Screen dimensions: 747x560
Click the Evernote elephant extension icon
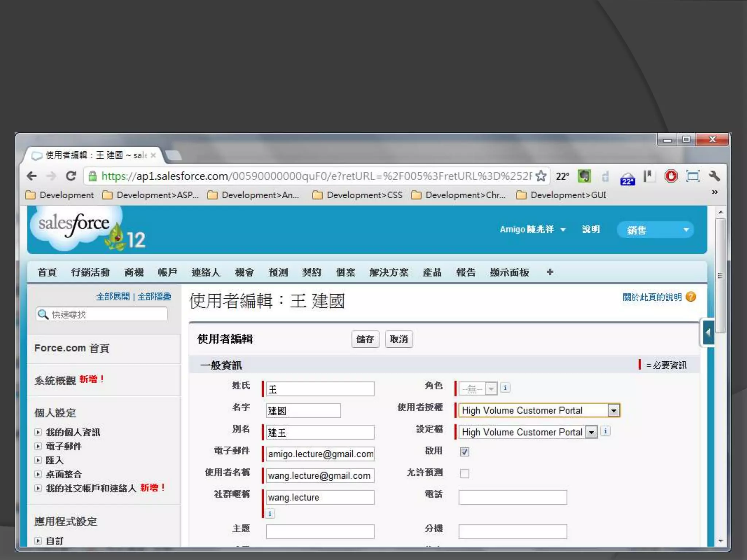pyautogui.click(x=584, y=176)
